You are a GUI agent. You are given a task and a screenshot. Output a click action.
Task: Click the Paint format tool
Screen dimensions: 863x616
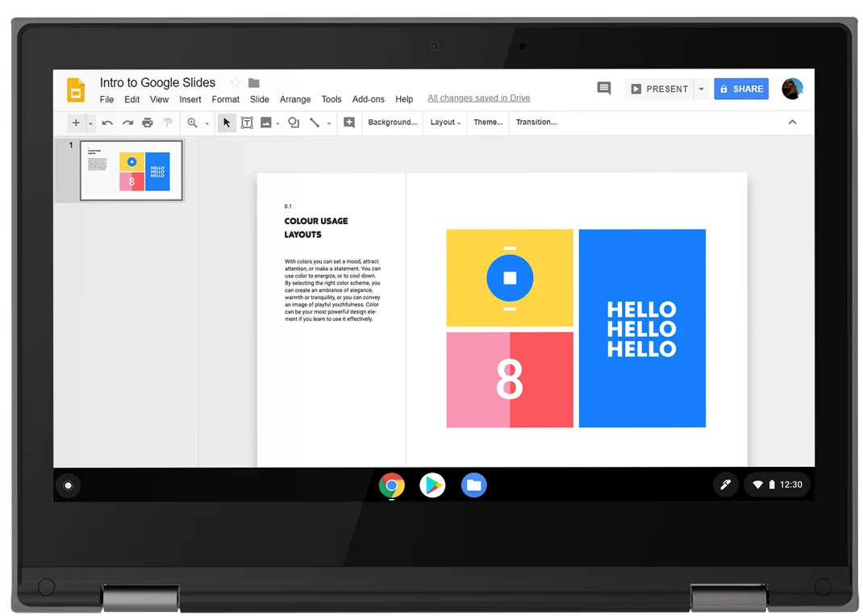tap(167, 123)
